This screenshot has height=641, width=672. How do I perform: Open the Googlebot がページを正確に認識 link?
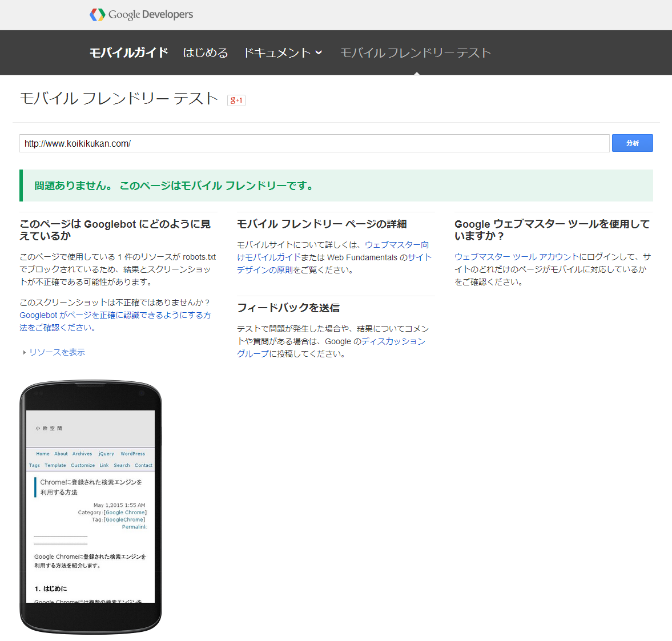click(x=115, y=321)
